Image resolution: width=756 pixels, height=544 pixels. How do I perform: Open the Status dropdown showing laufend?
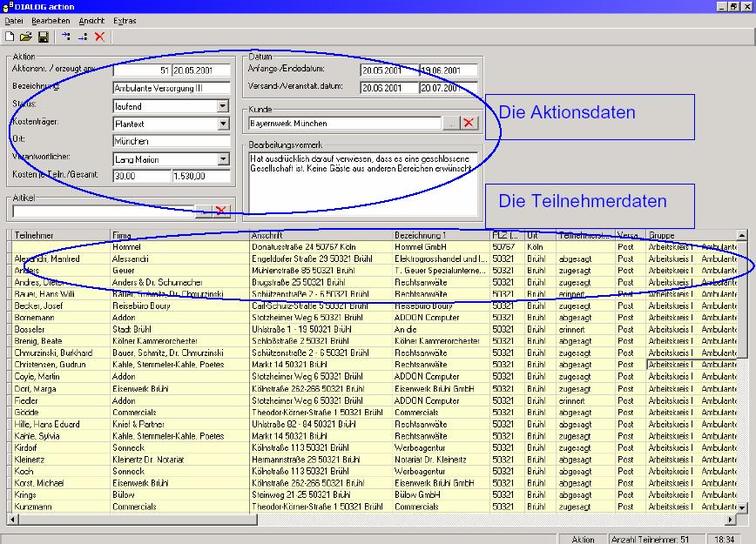coord(223,106)
